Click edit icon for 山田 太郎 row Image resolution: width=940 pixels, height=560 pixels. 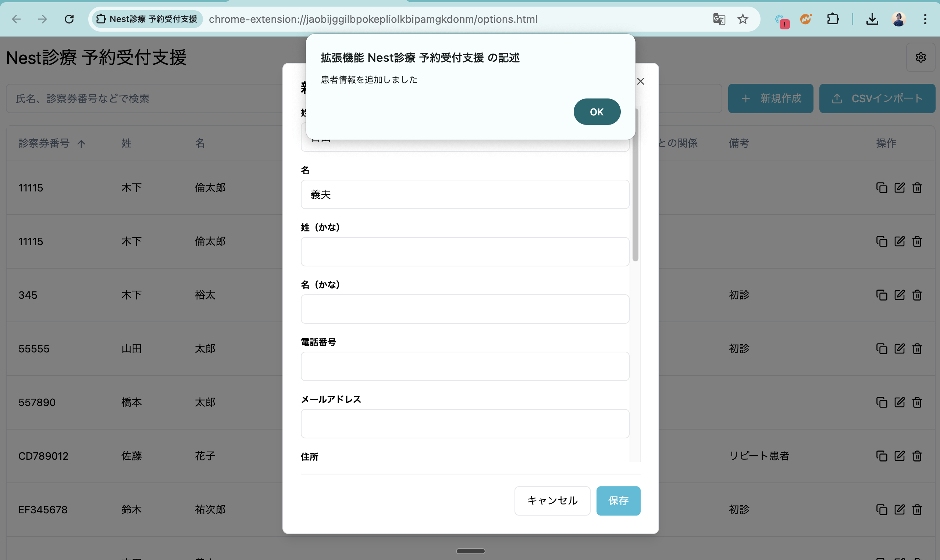click(899, 349)
